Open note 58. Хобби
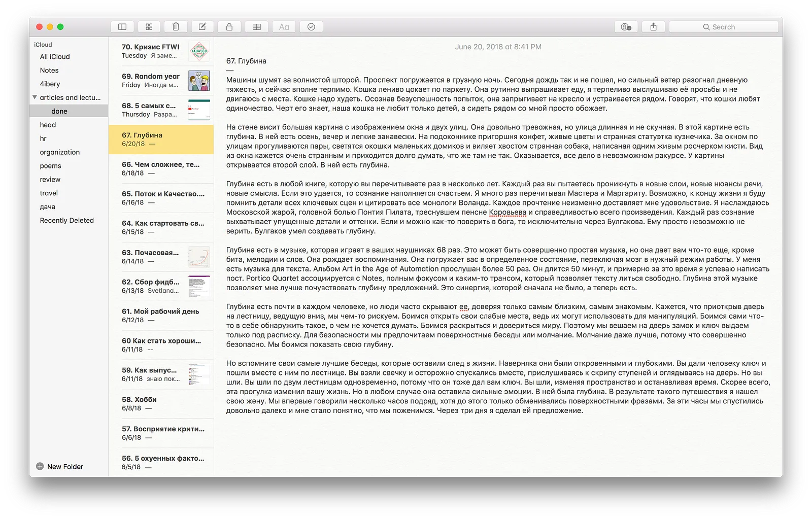The height and width of the screenshot is (519, 812). [x=161, y=404]
